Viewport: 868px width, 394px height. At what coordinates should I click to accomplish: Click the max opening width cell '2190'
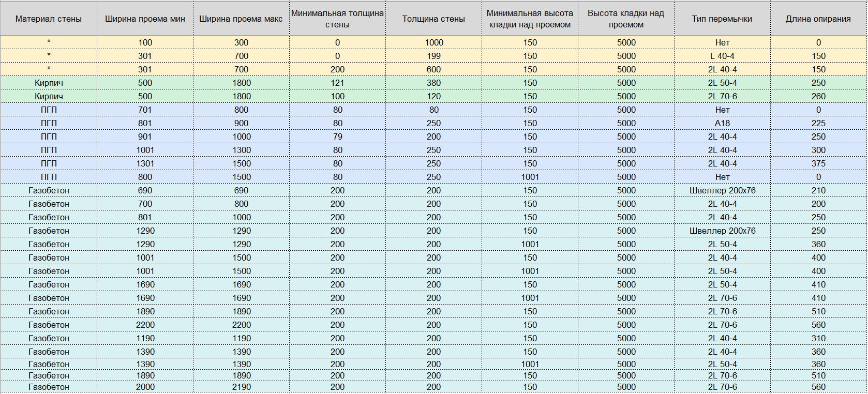coord(241,387)
